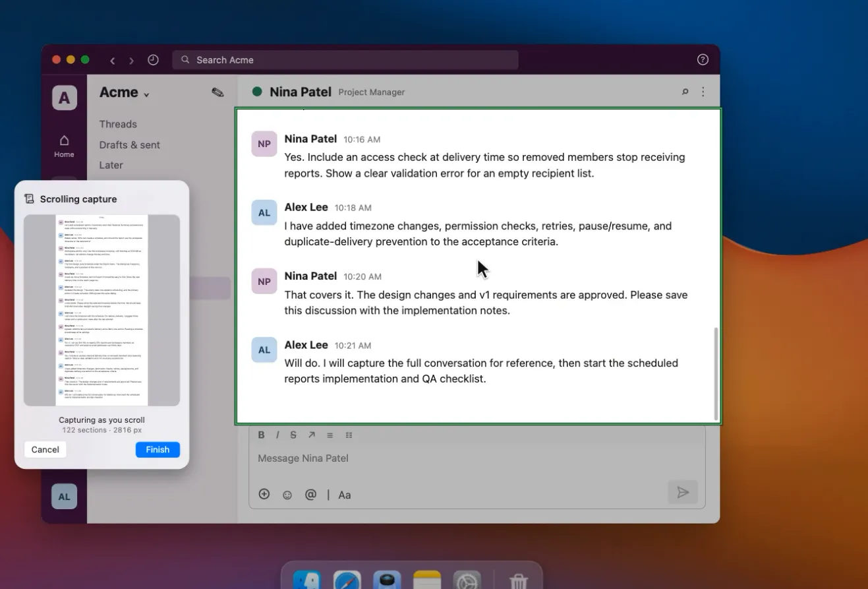Click the message starting 'Yes. Include an access check'
This screenshot has width=868, height=589.
pos(484,166)
